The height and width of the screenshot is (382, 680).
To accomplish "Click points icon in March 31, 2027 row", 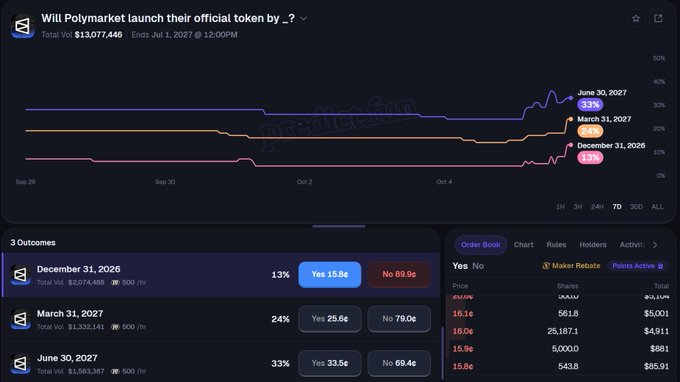I will pyautogui.click(x=115, y=327).
